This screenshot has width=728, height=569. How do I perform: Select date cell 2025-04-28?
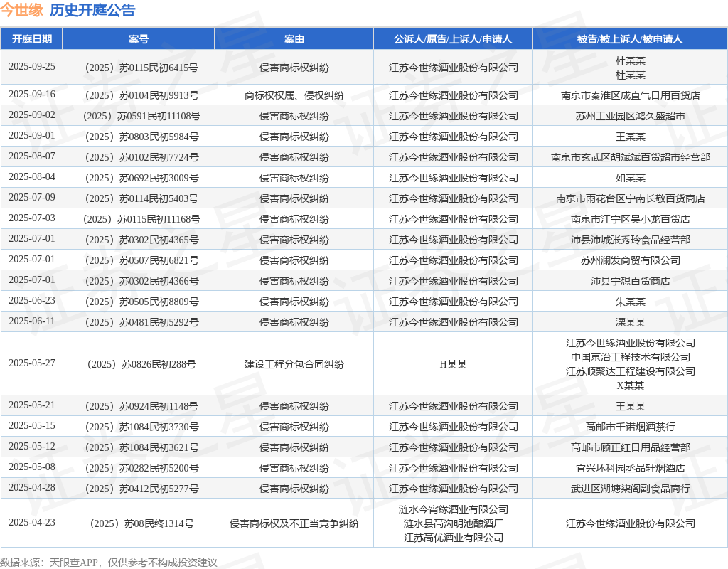click(x=31, y=488)
